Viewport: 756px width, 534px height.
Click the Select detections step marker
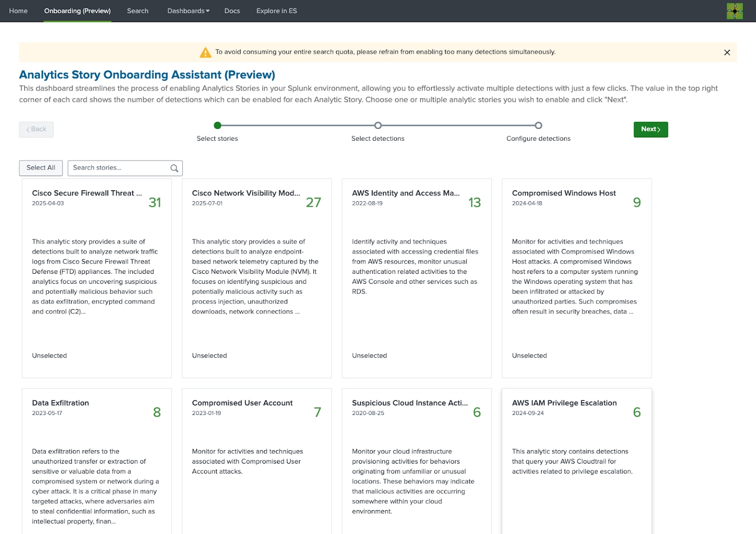378,126
